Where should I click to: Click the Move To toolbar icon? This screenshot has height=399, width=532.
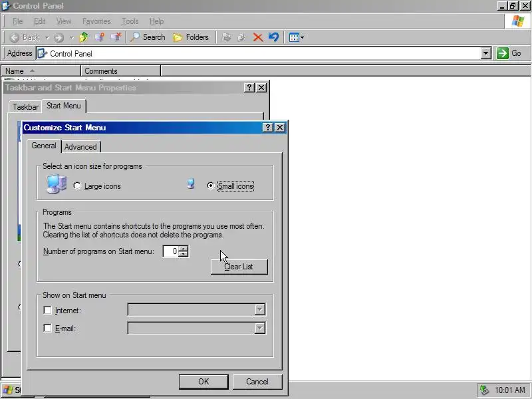(226, 37)
